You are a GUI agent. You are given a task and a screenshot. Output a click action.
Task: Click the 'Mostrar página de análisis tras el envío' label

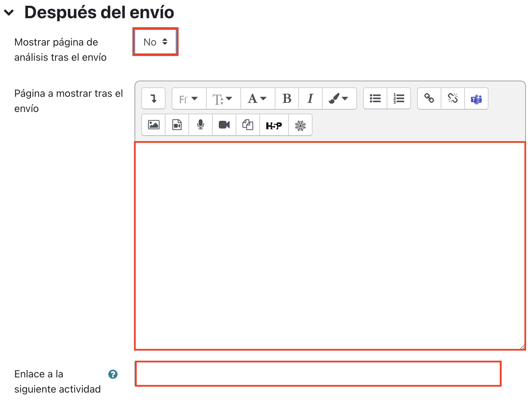coord(60,50)
